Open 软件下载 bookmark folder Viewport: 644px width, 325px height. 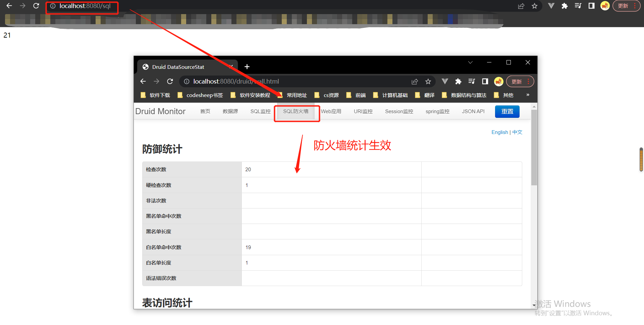(155, 95)
